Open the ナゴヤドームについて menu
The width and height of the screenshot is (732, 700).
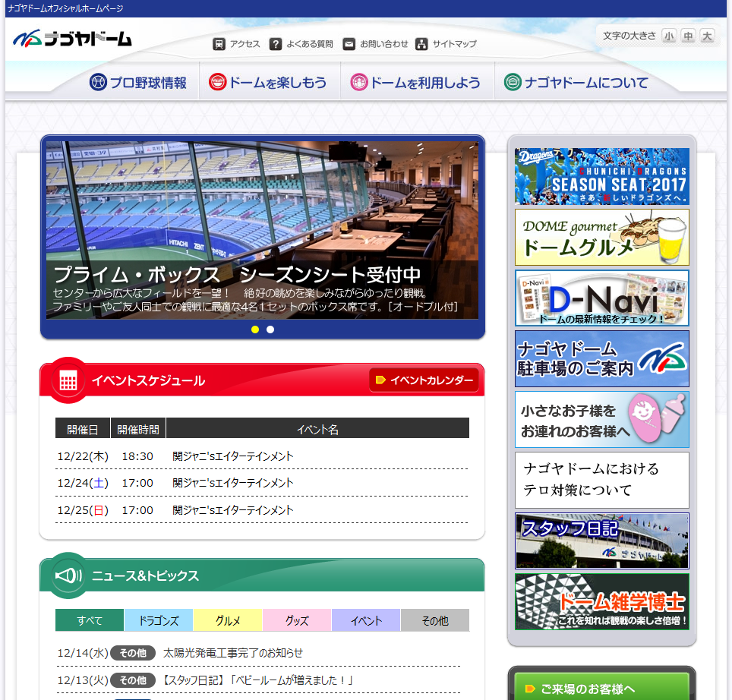click(576, 83)
